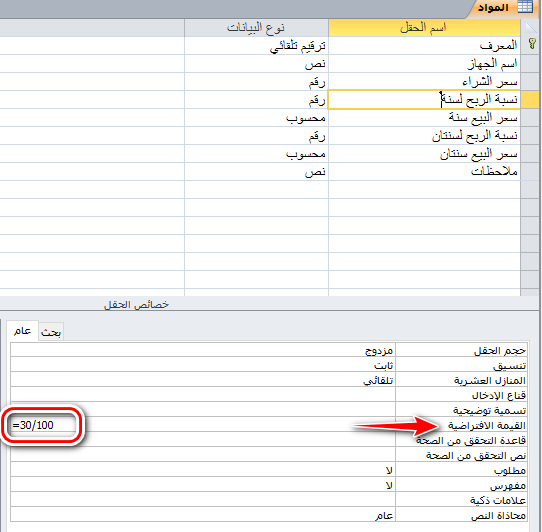Click the مفهرس property value لا

(x=203, y=485)
